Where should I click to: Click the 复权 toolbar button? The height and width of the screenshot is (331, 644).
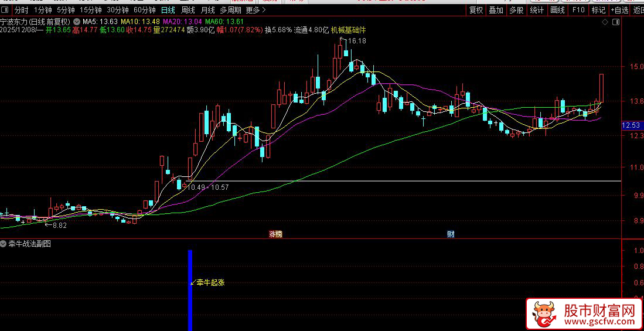476,11
